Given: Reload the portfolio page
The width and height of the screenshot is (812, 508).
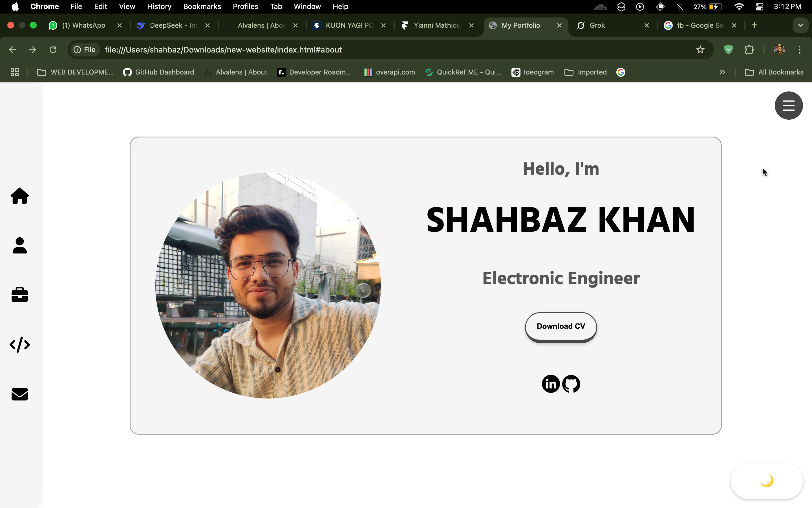Looking at the screenshot, I should click(53, 50).
